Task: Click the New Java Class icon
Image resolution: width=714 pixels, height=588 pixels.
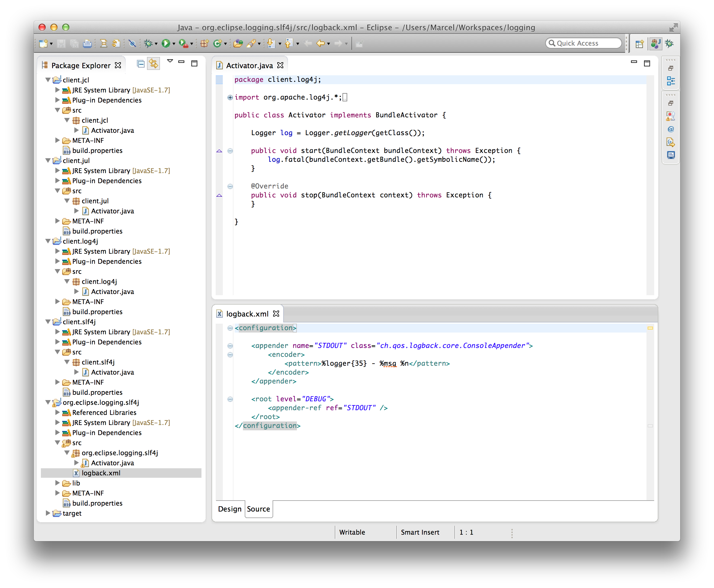Action: [217, 43]
